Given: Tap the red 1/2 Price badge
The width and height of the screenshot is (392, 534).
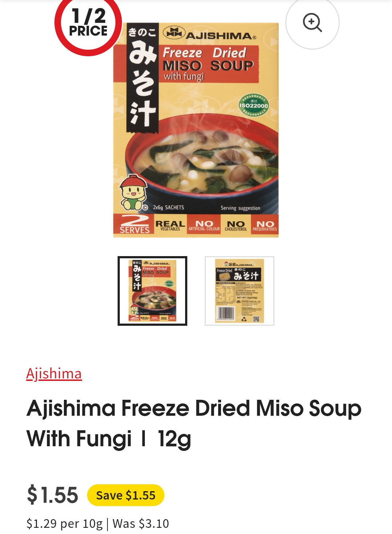Looking at the screenshot, I should pos(88,23).
